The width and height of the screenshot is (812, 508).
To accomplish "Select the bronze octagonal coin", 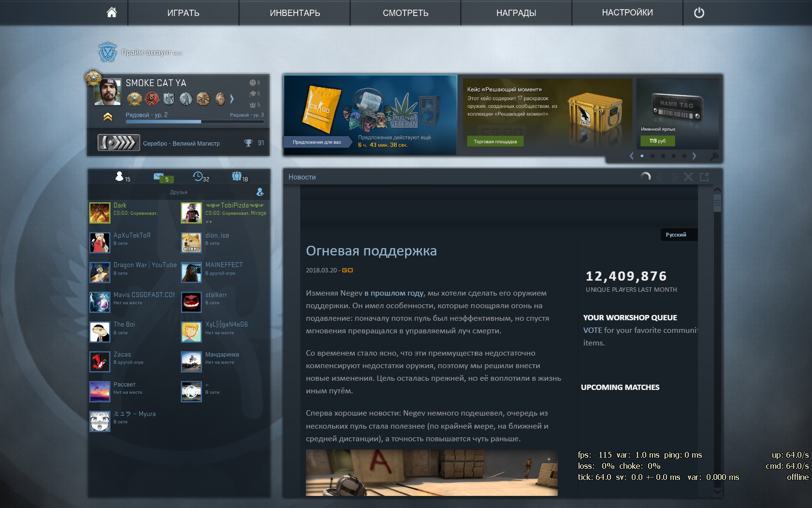I will [x=203, y=99].
